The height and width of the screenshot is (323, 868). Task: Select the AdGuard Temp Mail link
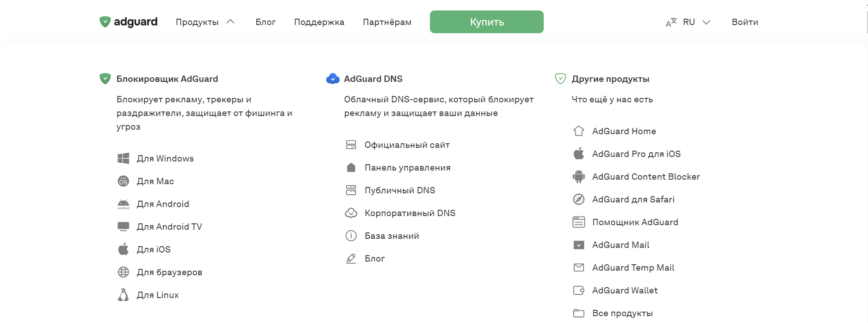point(633,267)
